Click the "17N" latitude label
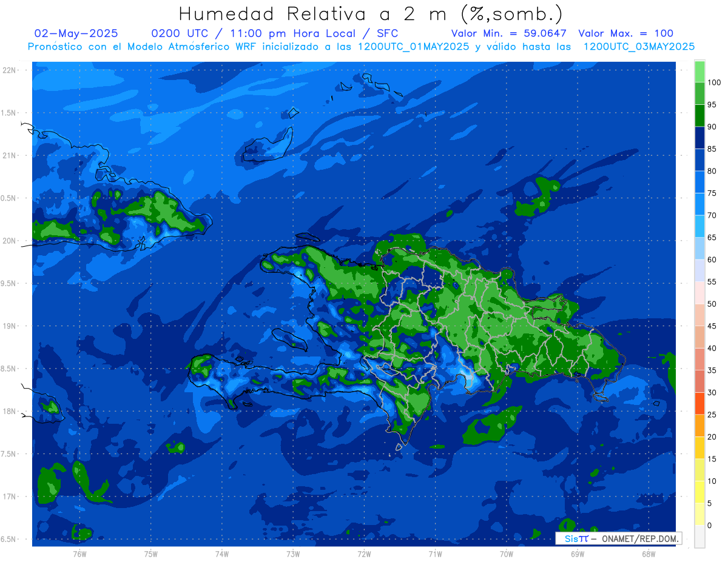 (9, 497)
